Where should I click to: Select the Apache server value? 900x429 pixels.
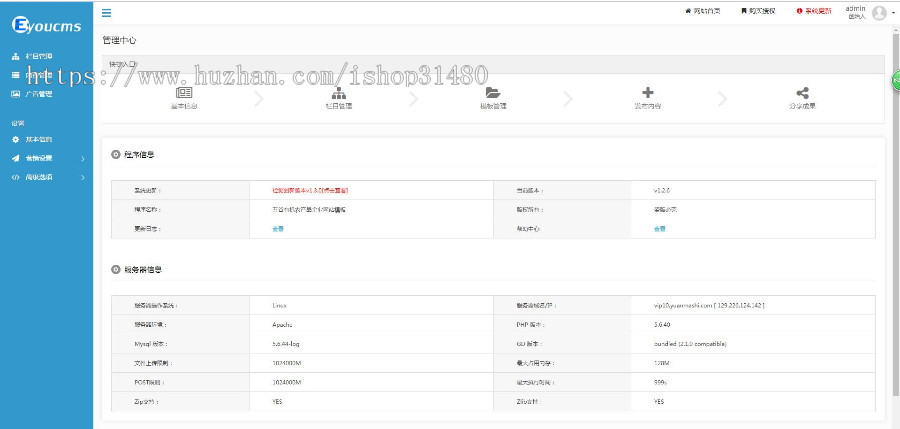pyautogui.click(x=282, y=324)
